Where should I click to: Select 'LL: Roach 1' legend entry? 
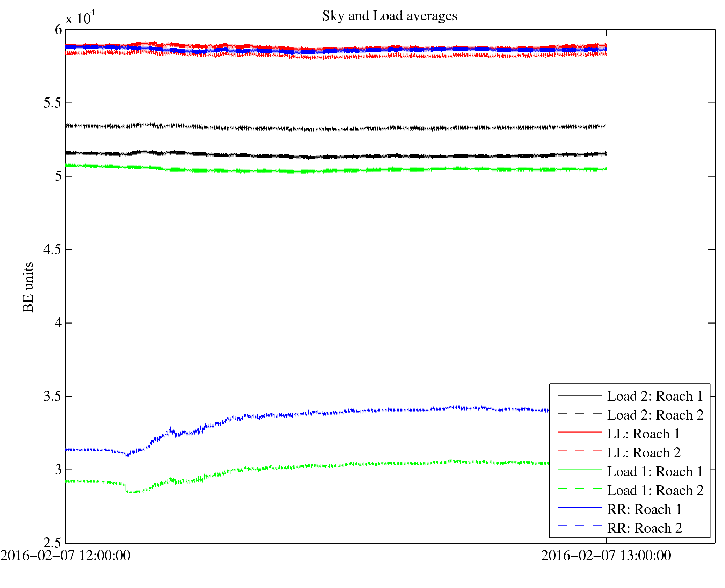pos(643,434)
